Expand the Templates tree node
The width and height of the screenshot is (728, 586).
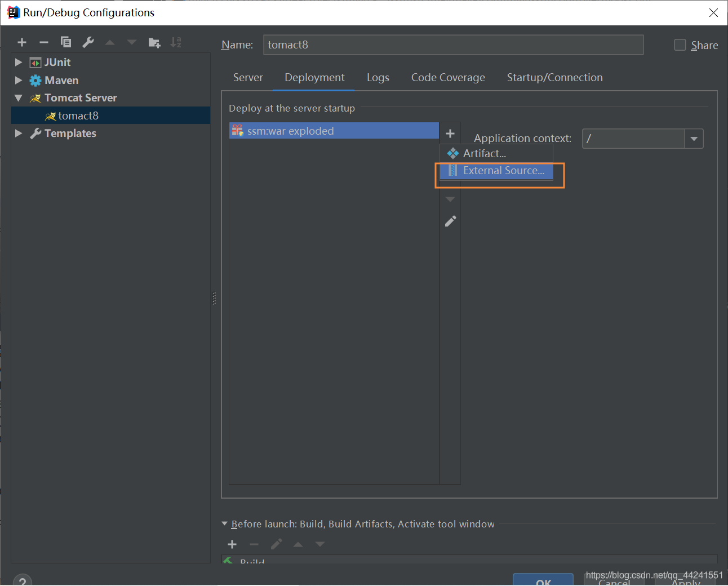click(x=19, y=134)
